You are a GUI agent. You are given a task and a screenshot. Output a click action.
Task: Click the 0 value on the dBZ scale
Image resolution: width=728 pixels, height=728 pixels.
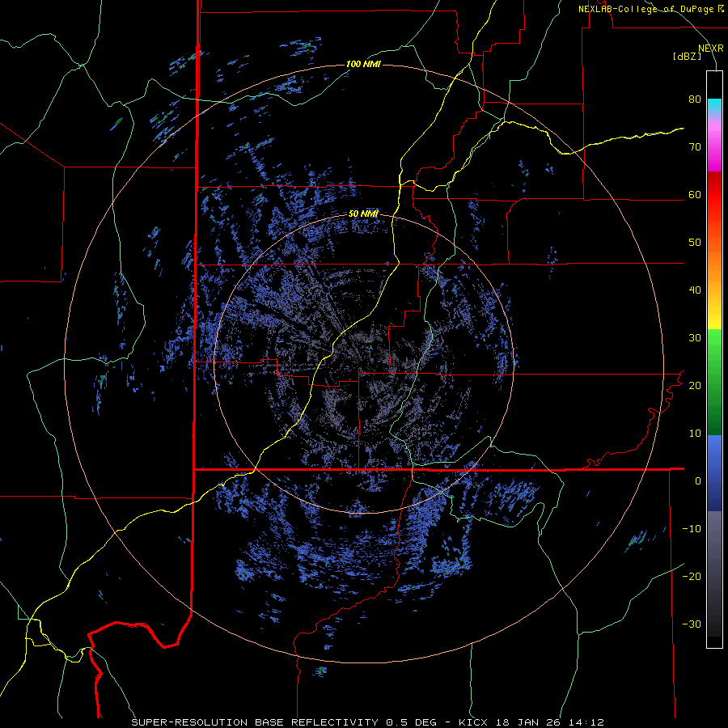tap(698, 481)
